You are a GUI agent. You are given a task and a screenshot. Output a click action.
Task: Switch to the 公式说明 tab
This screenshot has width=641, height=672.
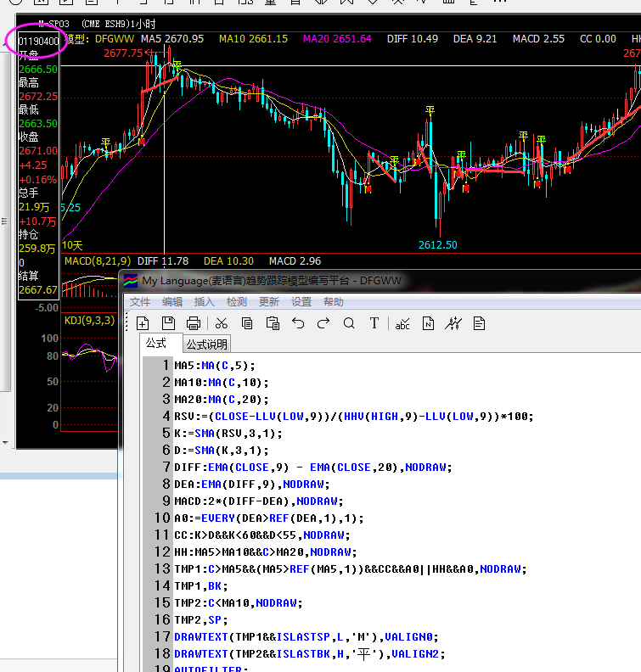point(207,344)
